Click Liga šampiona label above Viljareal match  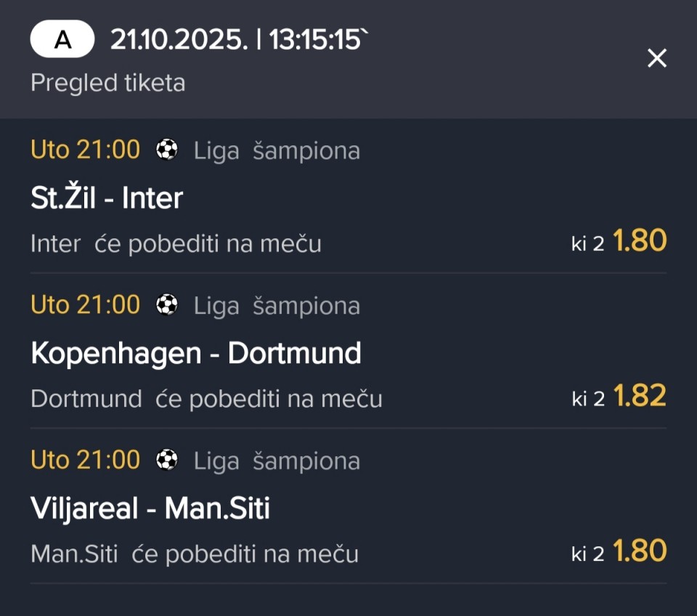click(277, 461)
